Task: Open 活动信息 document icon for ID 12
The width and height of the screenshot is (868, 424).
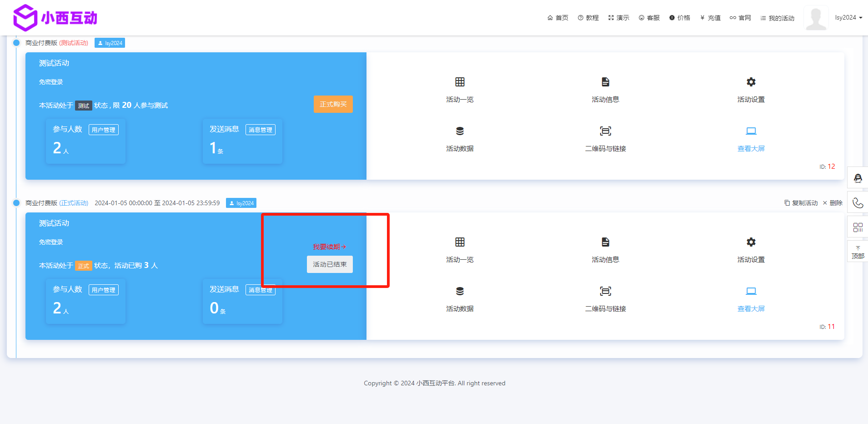Action: pos(605,82)
